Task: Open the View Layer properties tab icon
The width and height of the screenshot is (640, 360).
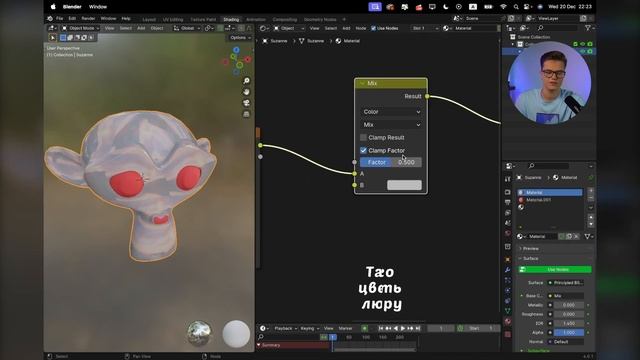Action: pyautogui.click(x=508, y=213)
